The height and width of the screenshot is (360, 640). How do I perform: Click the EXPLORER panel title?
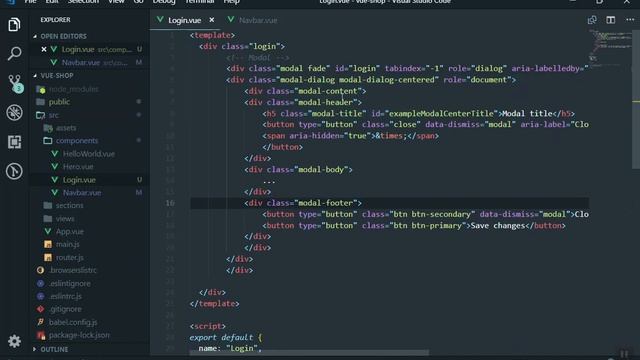coord(55,20)
